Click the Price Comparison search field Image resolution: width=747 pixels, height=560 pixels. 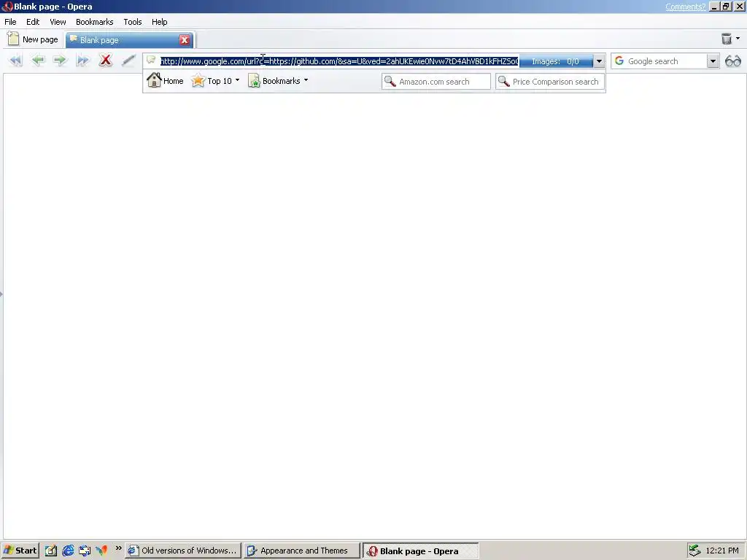tap(550, 82)
